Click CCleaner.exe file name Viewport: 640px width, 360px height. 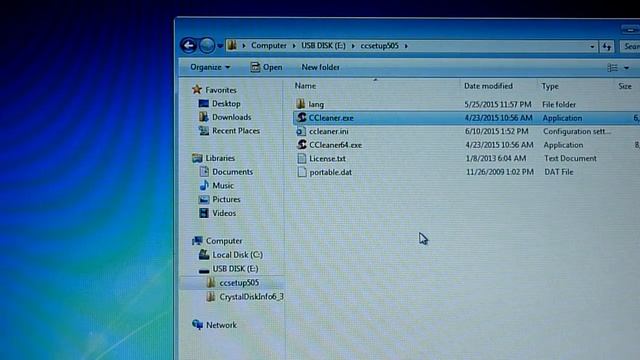click(331, 118)
